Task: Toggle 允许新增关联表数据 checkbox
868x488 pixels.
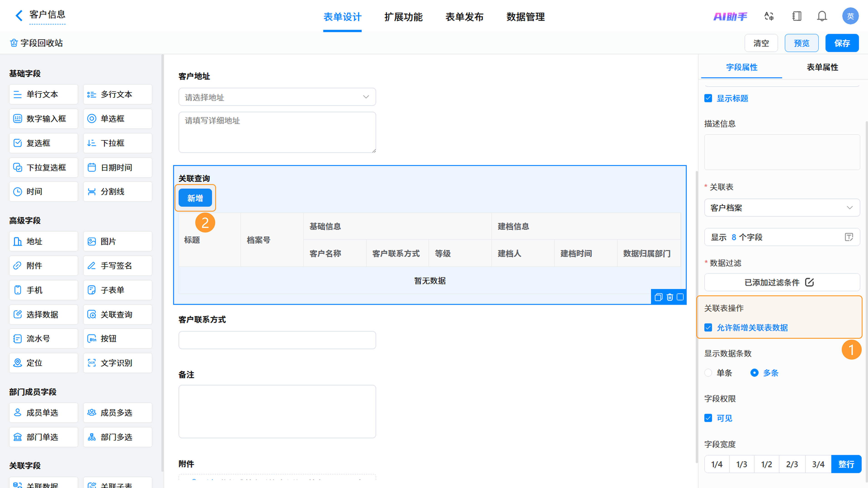Action: (708, 328)
